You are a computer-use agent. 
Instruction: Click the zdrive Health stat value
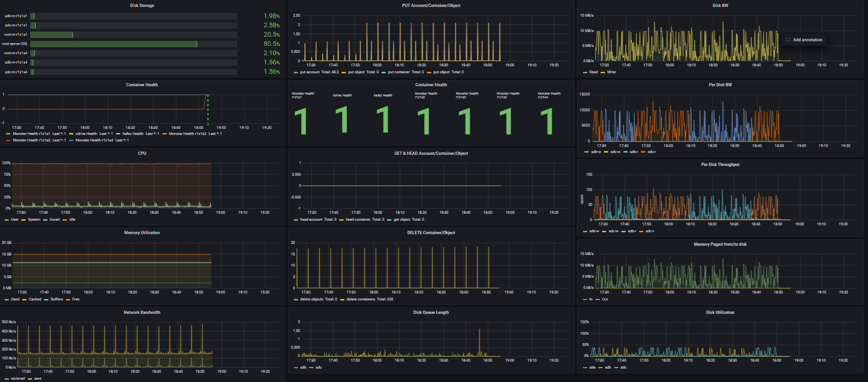coord(342,120)
